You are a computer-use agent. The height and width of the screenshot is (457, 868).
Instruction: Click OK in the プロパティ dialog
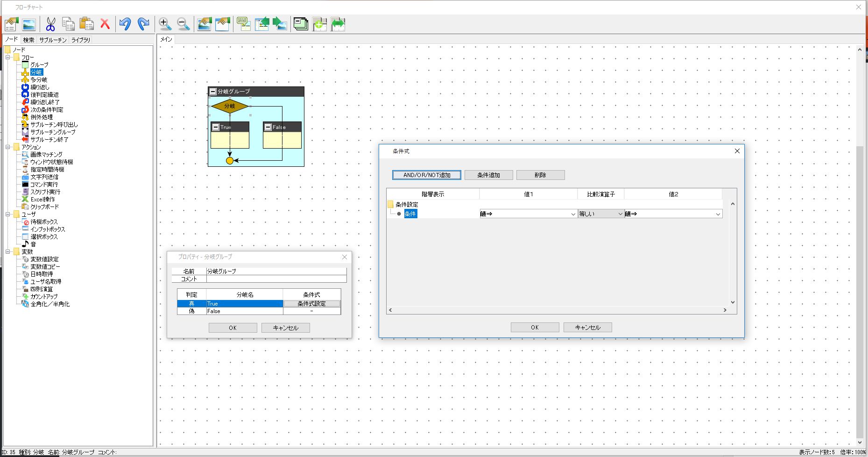[x=233, y=328]
